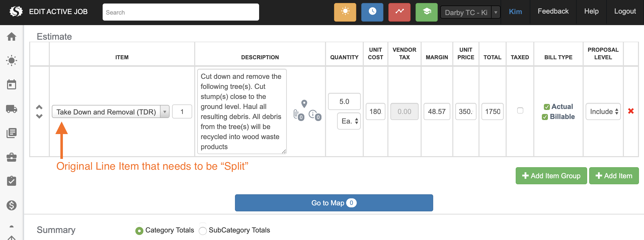This screenshot has width=644, height=240.
Task: Open the green graduation cap button
Action: click(426, 12)
